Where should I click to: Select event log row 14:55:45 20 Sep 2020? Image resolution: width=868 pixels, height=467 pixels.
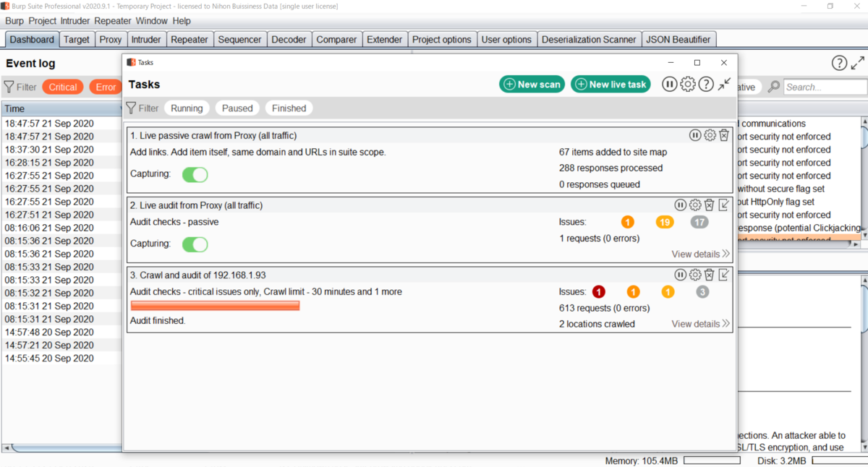[x=62, y=358]
